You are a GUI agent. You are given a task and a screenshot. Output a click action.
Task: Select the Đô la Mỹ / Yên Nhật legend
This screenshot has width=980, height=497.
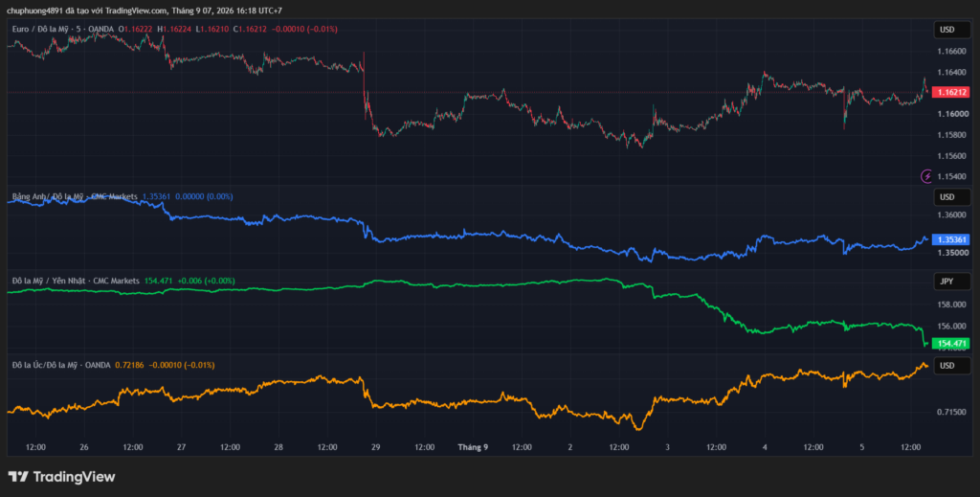76,282
